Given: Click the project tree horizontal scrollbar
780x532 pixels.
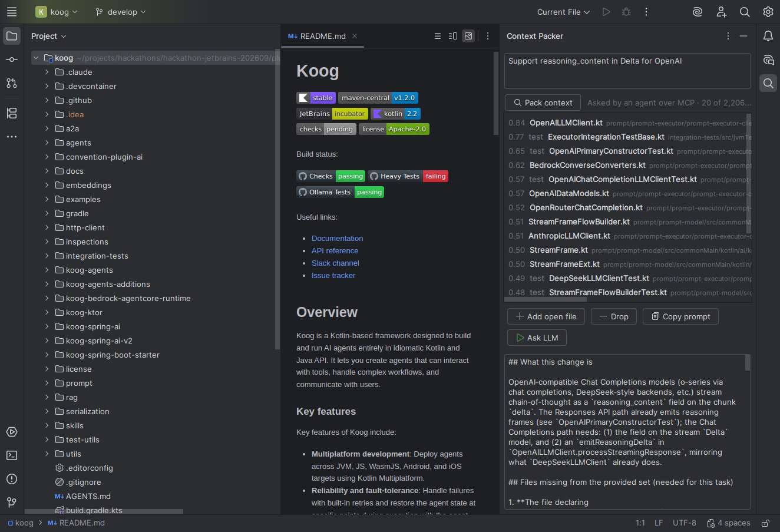Looking at the screenshot, I should click(104, 511).
